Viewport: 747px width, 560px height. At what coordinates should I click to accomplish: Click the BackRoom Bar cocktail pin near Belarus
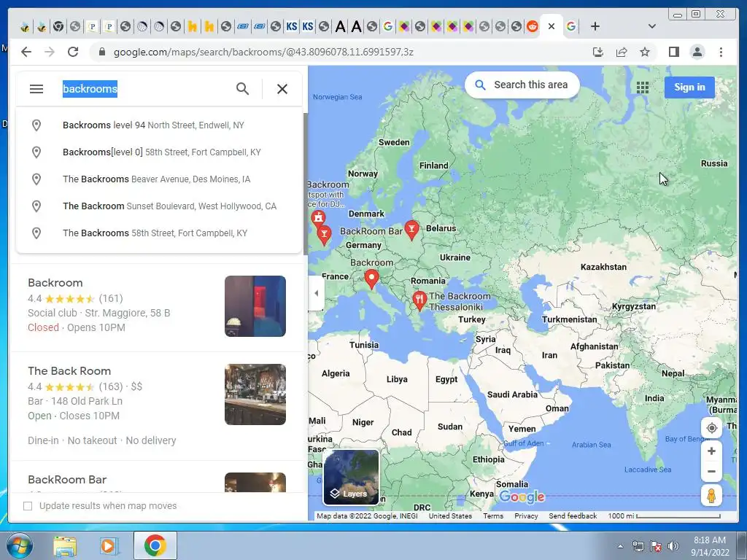[x=411, y=230]
